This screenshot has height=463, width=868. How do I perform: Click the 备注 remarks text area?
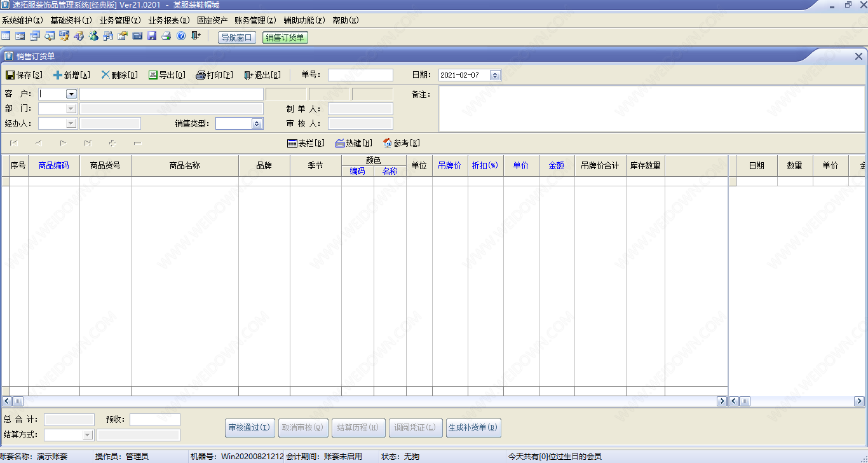point(651,109)
